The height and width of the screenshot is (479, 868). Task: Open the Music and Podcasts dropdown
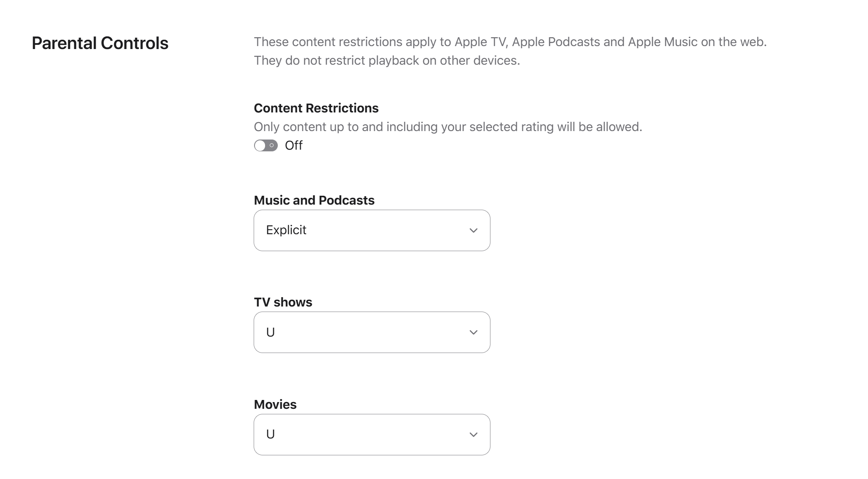pos(372,230)
